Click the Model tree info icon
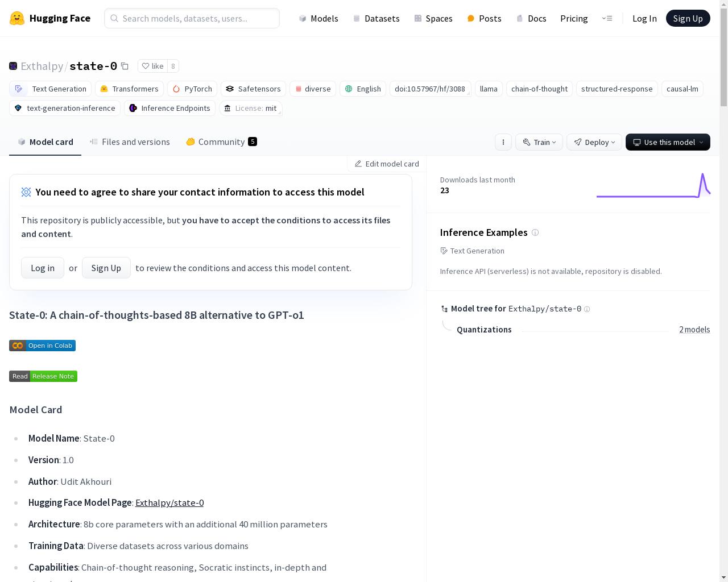Viewport: 728px width, 582px height. click(587, 309)
